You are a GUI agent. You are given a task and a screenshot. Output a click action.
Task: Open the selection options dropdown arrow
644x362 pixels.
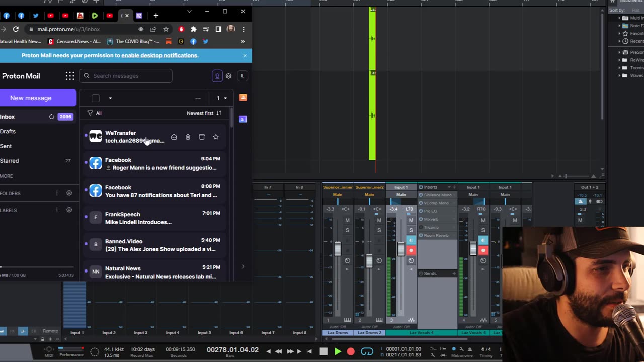(x=110, y=98)
